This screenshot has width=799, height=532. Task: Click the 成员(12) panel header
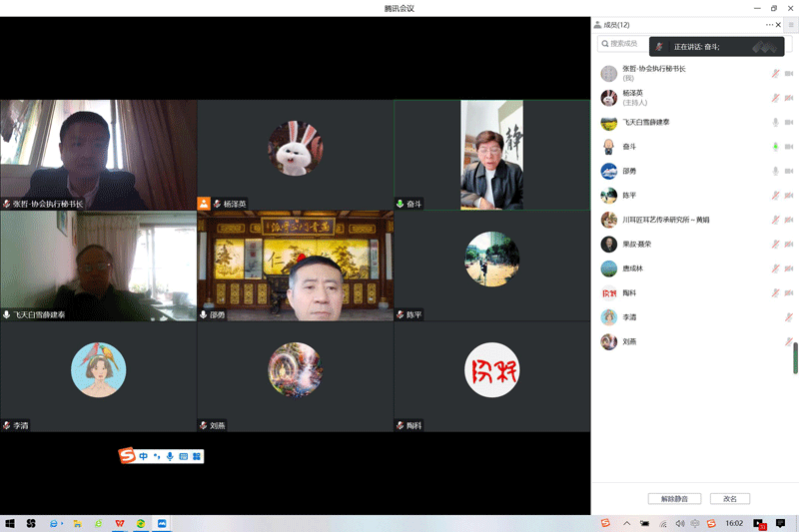(x=611, y=25)
